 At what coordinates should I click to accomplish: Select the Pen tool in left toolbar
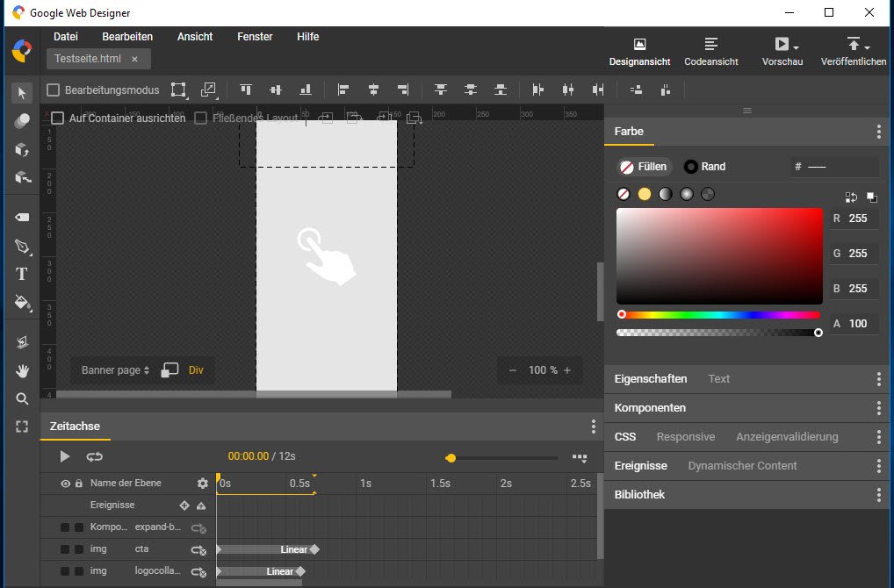click(x=22, y=247)
